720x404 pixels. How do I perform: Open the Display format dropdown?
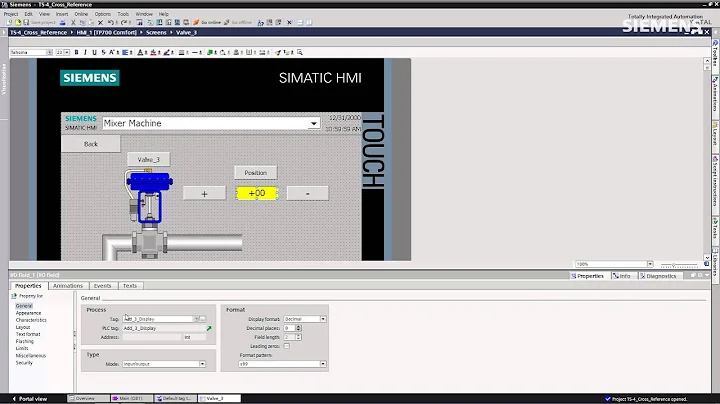coord(323,319)
